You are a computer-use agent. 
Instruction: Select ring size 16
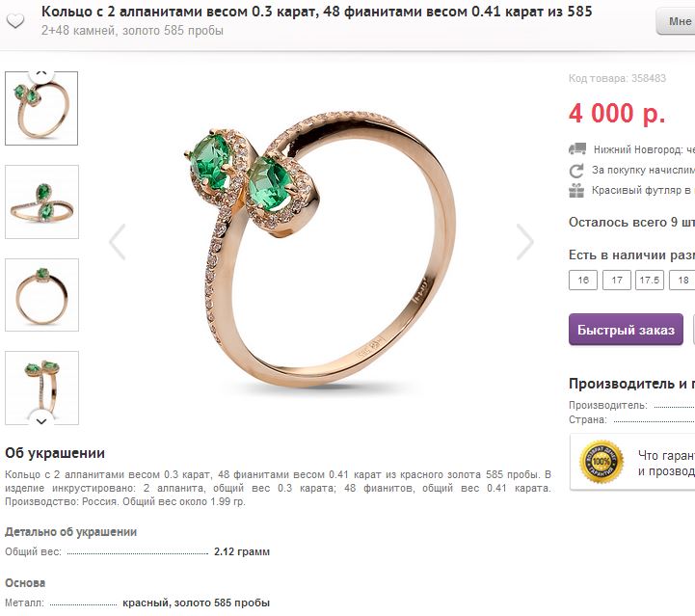pos(583,281)
